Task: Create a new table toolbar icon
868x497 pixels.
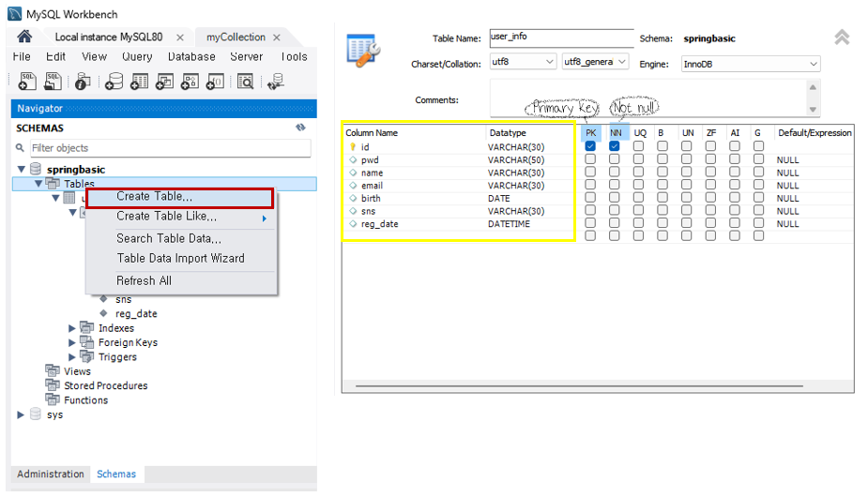Action: coord(139,82)
